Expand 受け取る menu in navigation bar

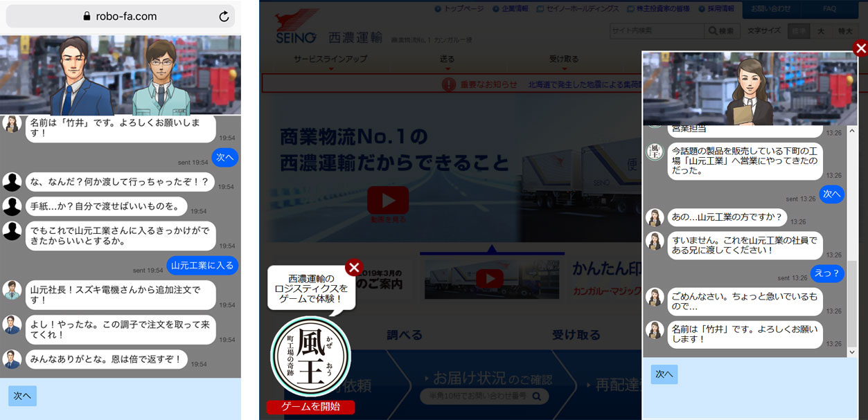coord(563,61)
